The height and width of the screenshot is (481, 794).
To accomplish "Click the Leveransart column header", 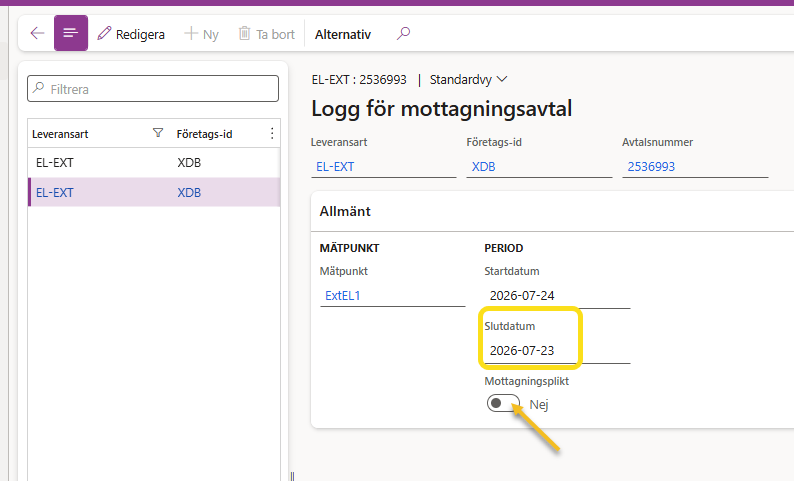I will coord(60,134).
